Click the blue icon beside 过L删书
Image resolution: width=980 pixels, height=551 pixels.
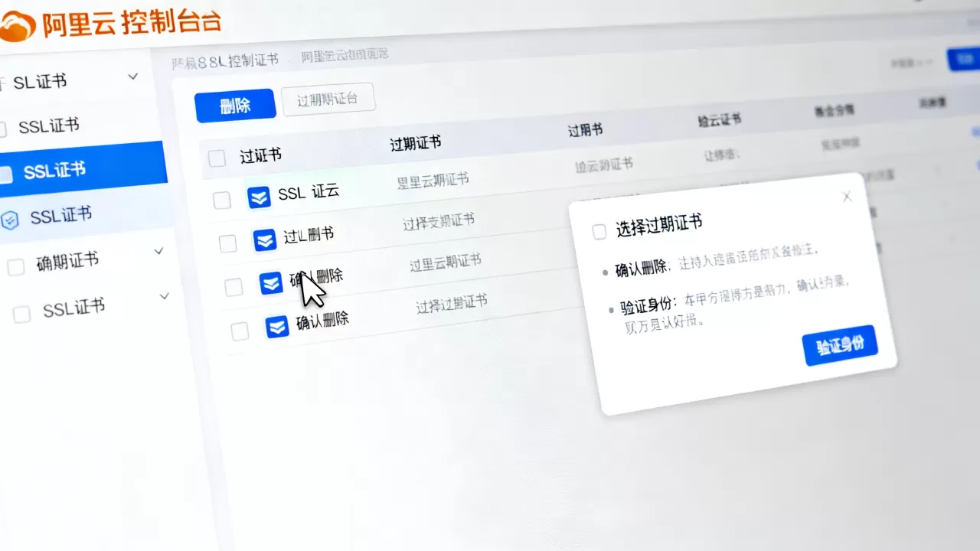[x=265, y=240]
